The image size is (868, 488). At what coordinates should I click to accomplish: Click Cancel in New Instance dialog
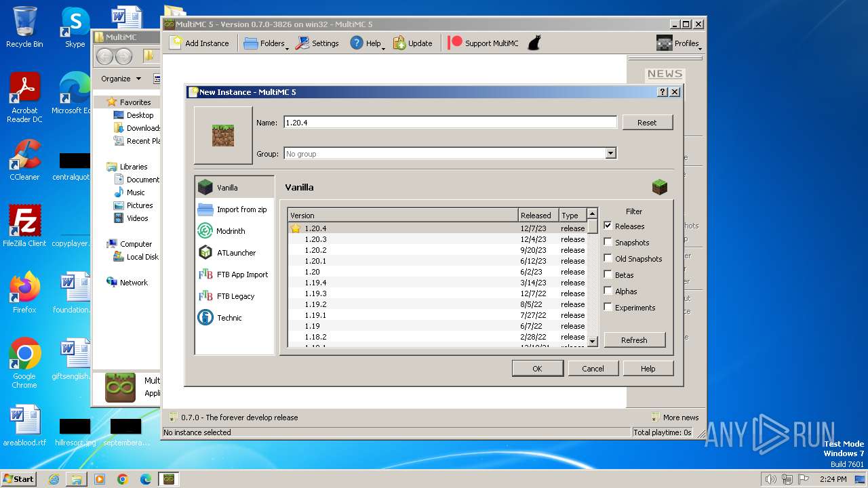click(593, 369)
